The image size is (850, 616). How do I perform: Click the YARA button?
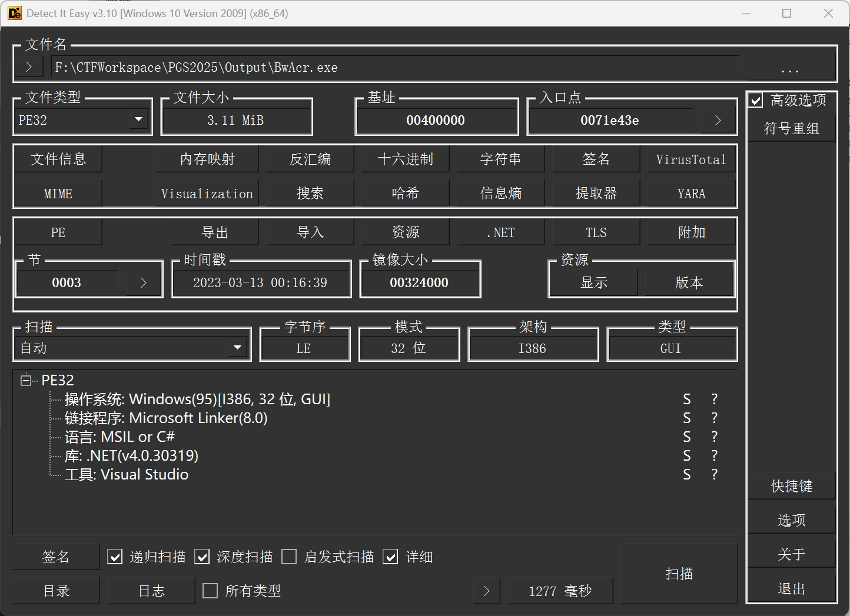pyautogui.click(x=691, y=193)
